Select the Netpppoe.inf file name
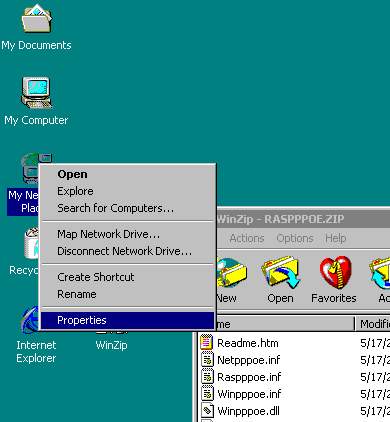390x422 pixels. pyautogui.click(x=249, y=360)
